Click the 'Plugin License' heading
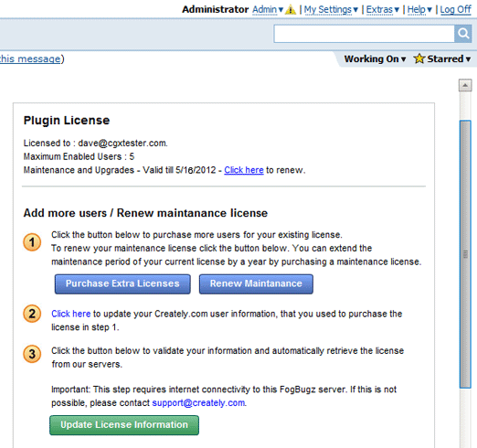The image size is (477, 448). tap(67, 121)
